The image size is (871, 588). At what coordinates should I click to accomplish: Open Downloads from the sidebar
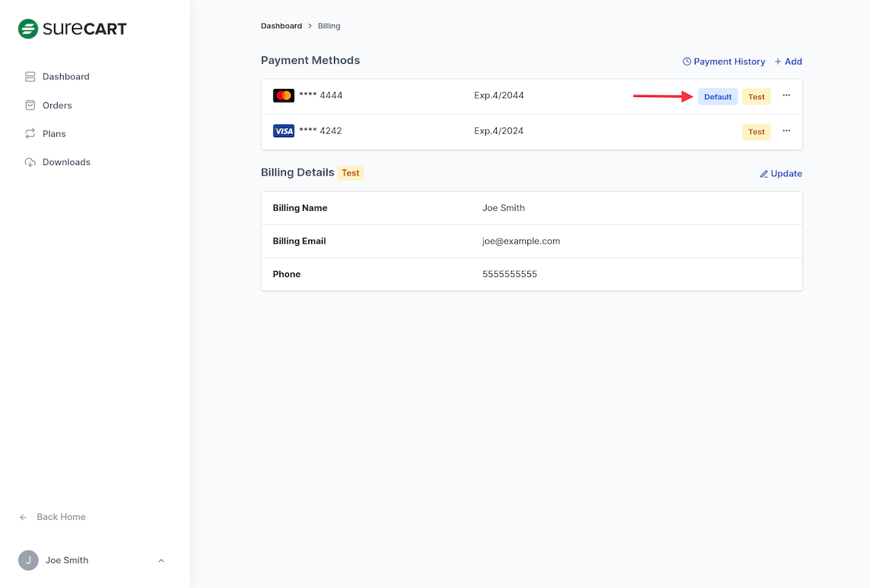click(66, 162)
